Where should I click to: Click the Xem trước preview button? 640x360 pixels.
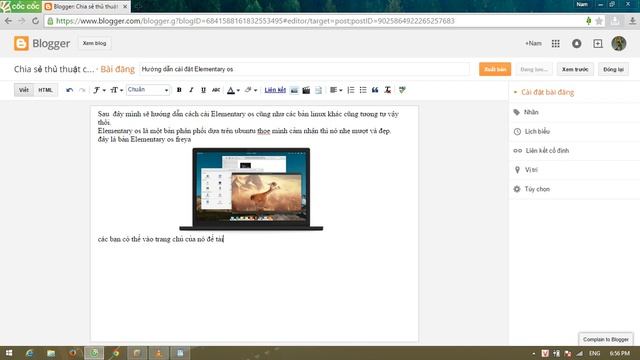(575, 69)
